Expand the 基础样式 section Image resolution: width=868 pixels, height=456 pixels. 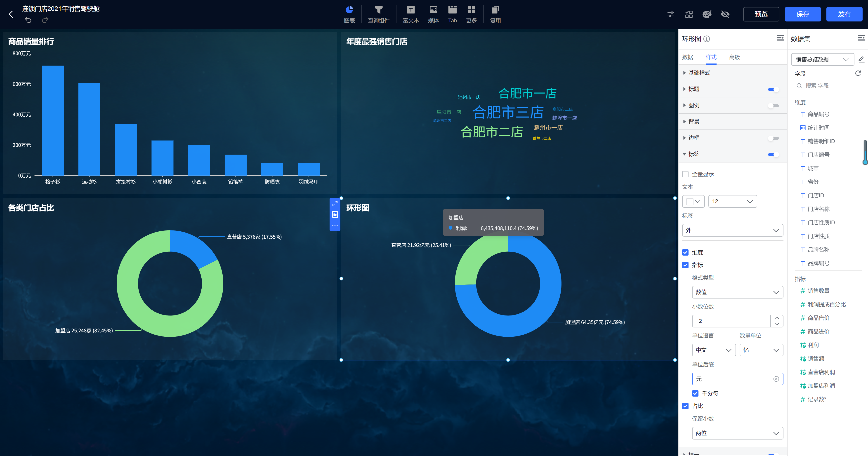tap(699, 73)
